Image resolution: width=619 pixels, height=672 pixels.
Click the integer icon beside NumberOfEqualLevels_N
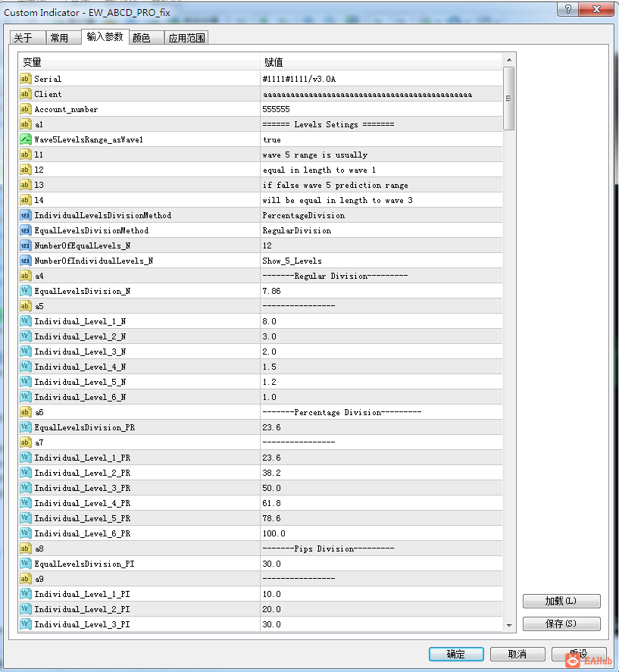coord(25,245)
